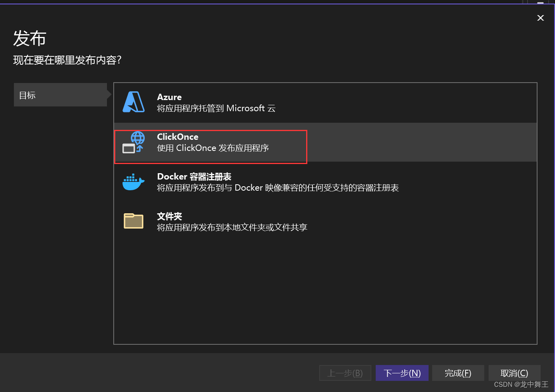Select the 目标 step tab
Viewport: 555px width, 392px height.
tap(60, 95)
